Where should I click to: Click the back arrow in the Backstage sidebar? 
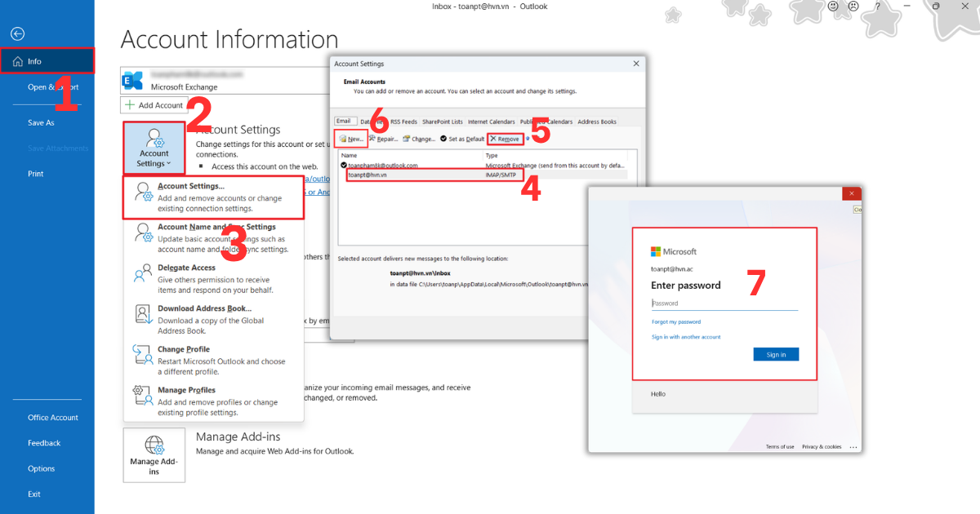point(18,33)
